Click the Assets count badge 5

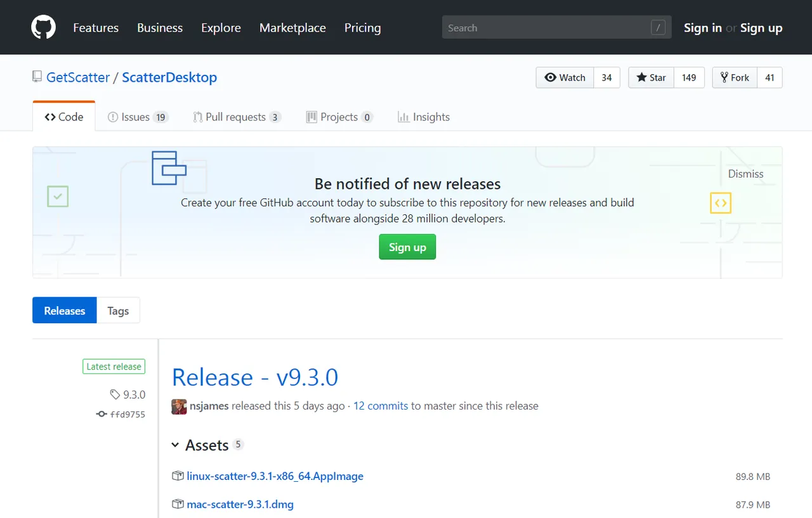(x=239, y=444)
